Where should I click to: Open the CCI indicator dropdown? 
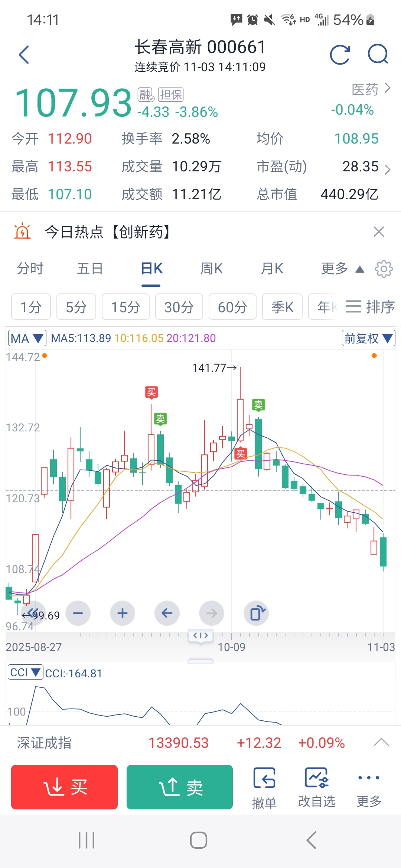pos(25,673)
